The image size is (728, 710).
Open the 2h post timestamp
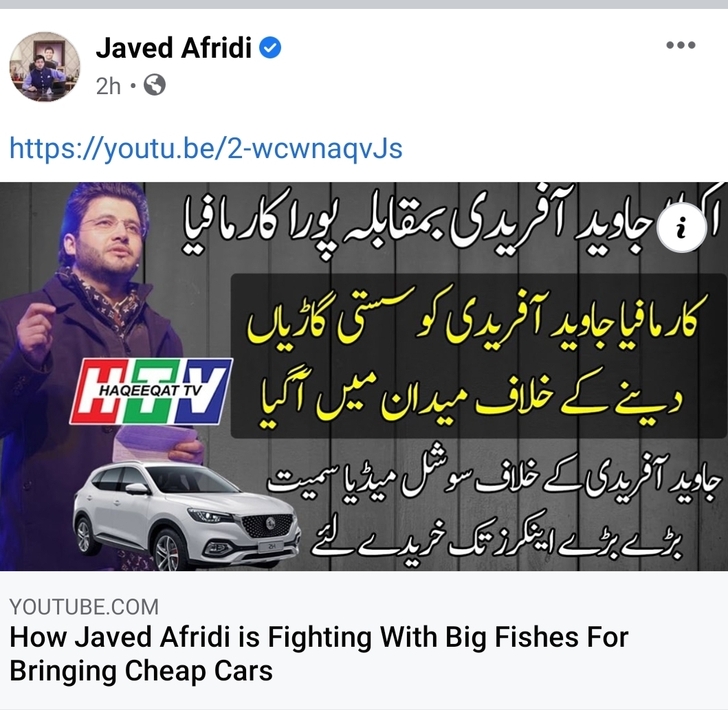tap(108, 86)
